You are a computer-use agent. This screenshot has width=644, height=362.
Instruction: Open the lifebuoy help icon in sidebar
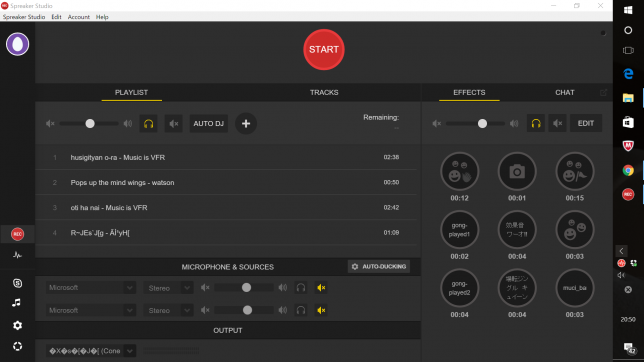[x=17, y=346]
